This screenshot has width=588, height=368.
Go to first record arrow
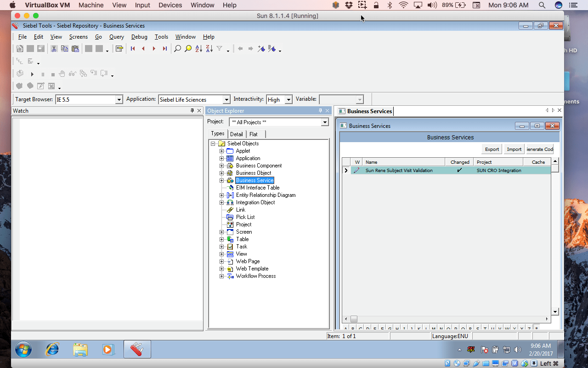(x=133, y=49)
